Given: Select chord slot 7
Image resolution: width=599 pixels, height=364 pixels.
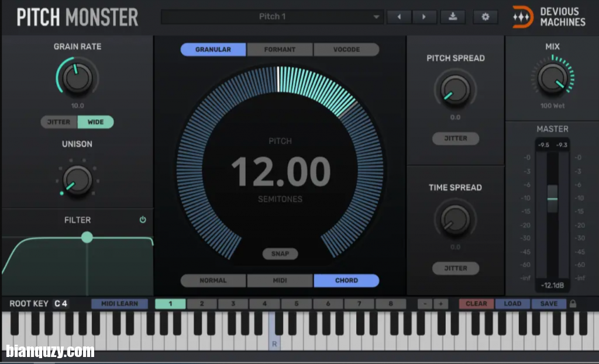Looking at the screenshot, I should 359,304.
